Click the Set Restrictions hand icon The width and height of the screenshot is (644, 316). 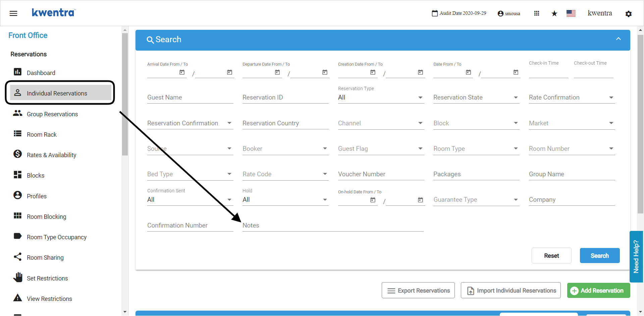coord(17,277)
